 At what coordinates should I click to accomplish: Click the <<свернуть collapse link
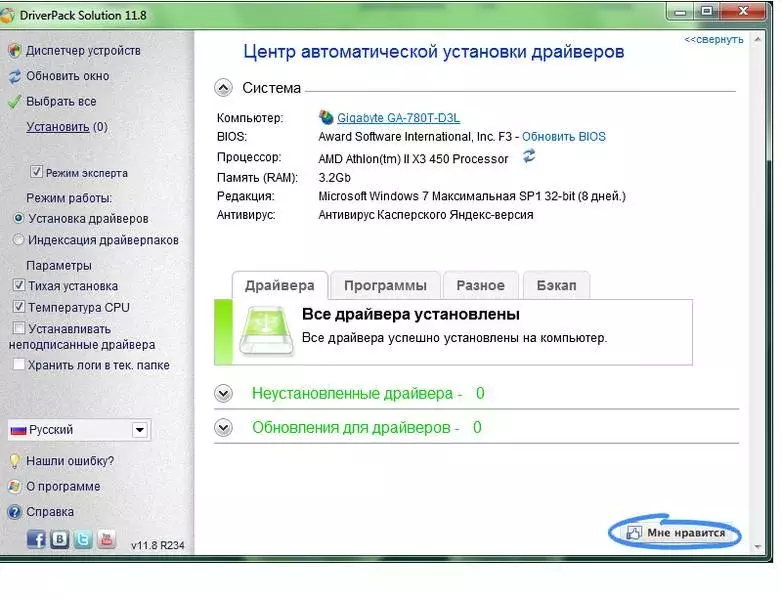(x=714, y=39)
